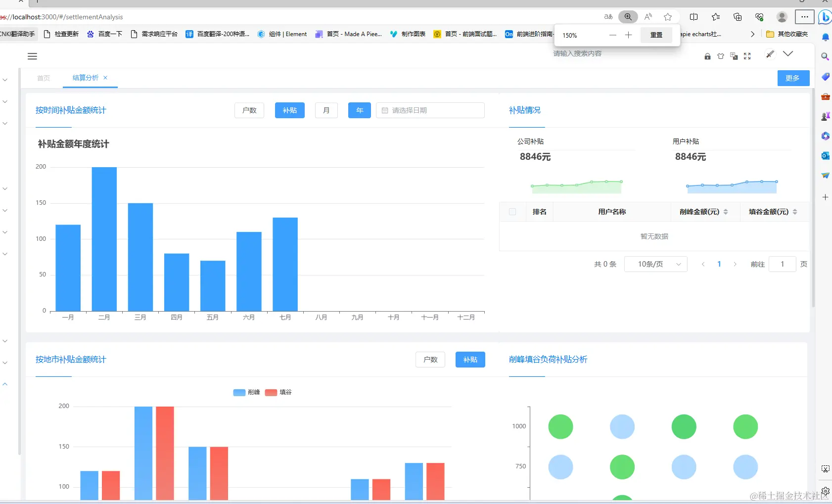Image resolution: width=832 pixels, height=504 pixels.
Task: Close the 结算分析 tab
Action: 105,78
